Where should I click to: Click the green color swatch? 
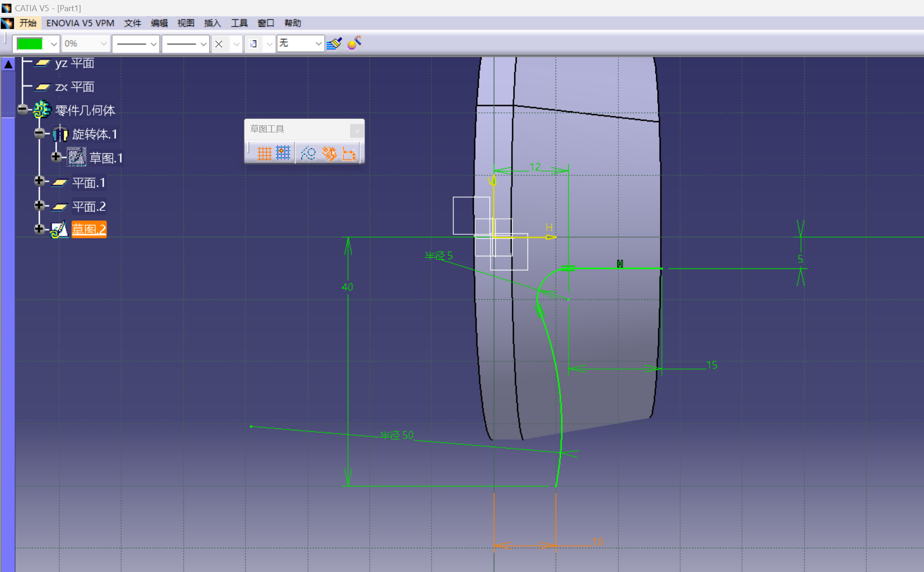point(30,44)
